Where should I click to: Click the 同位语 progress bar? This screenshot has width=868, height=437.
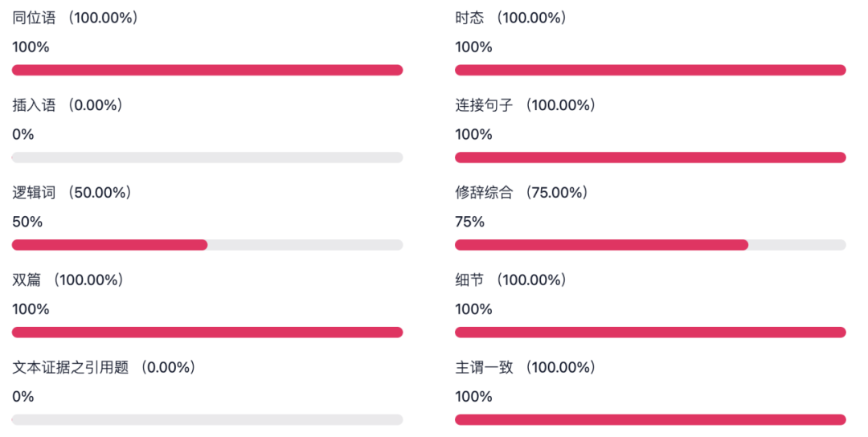[207, 70]
